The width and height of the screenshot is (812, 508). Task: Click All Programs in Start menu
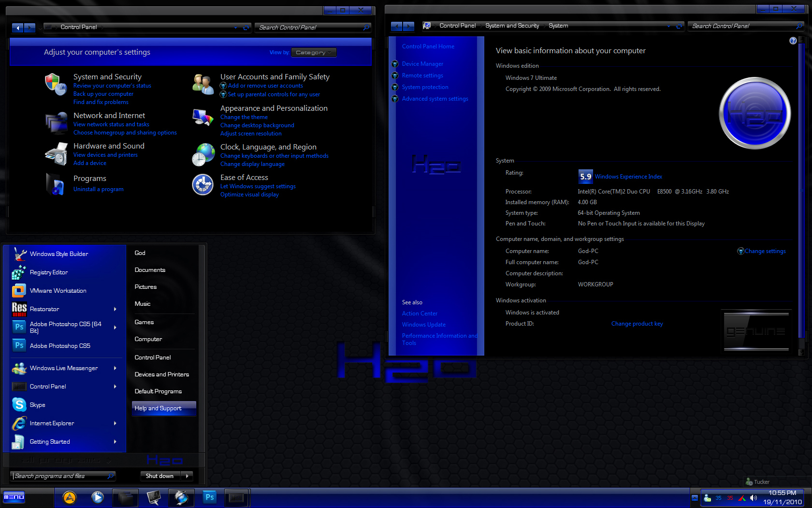65,460
